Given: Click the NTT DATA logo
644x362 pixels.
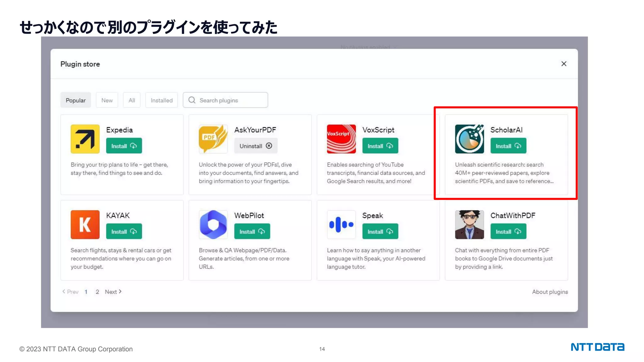Looking at the screenshot, I should click(597, 347).
